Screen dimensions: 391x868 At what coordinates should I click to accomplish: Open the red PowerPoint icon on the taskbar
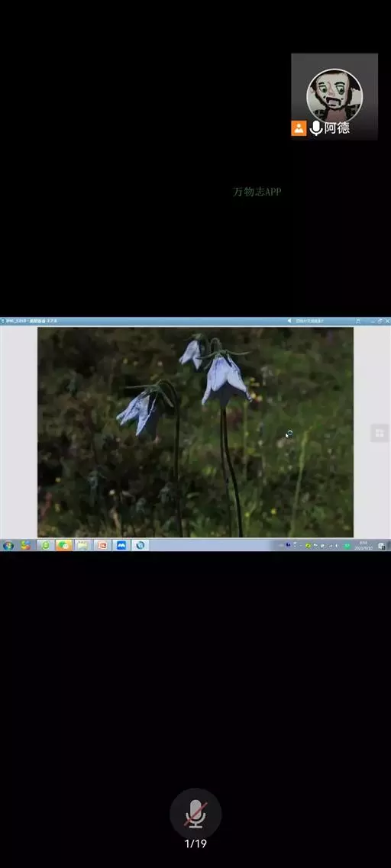102,545
